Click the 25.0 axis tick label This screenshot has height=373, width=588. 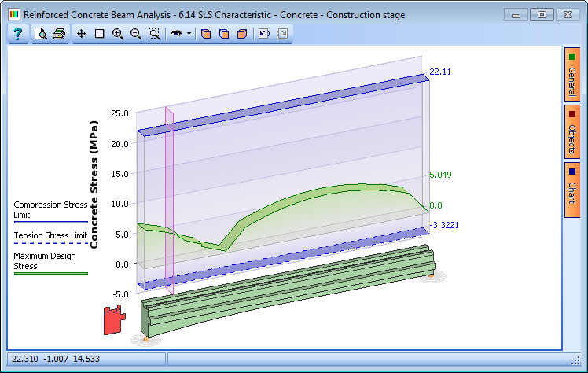119,113
